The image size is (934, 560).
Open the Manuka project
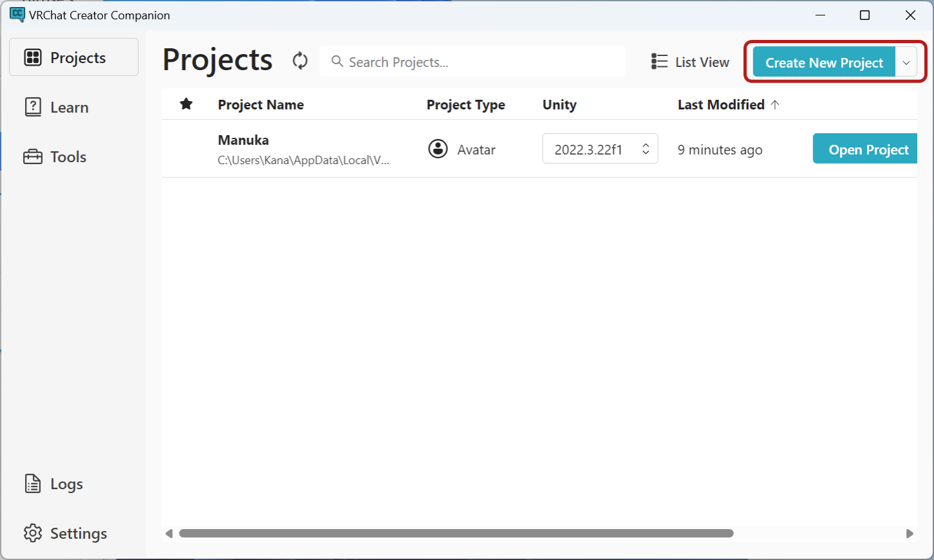coord(865,149)
